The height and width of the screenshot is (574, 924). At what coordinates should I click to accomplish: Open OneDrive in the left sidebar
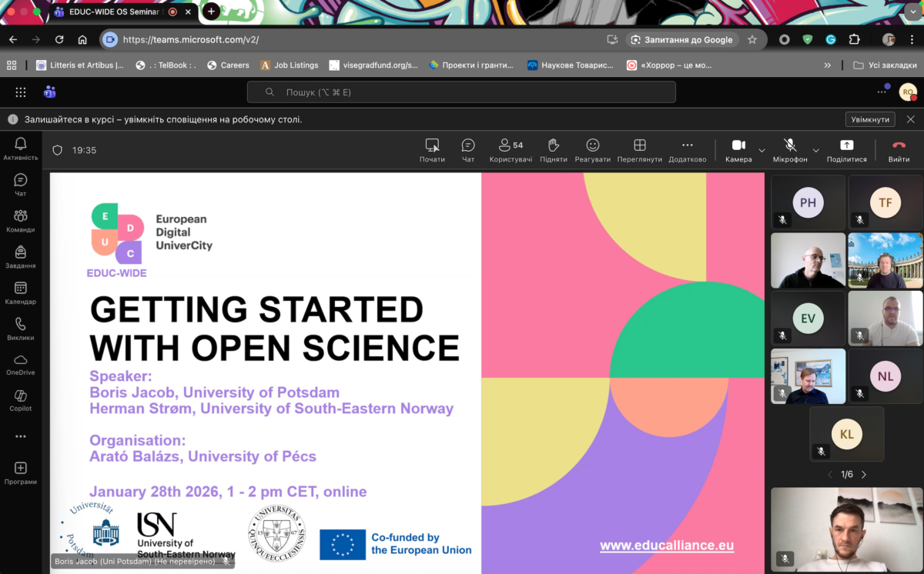point(21,364)
